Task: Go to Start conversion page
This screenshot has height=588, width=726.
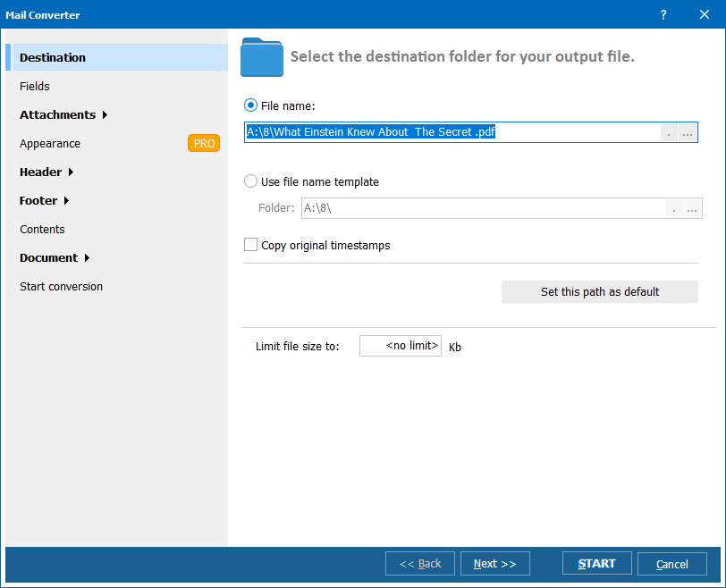Action: [61, 287]
